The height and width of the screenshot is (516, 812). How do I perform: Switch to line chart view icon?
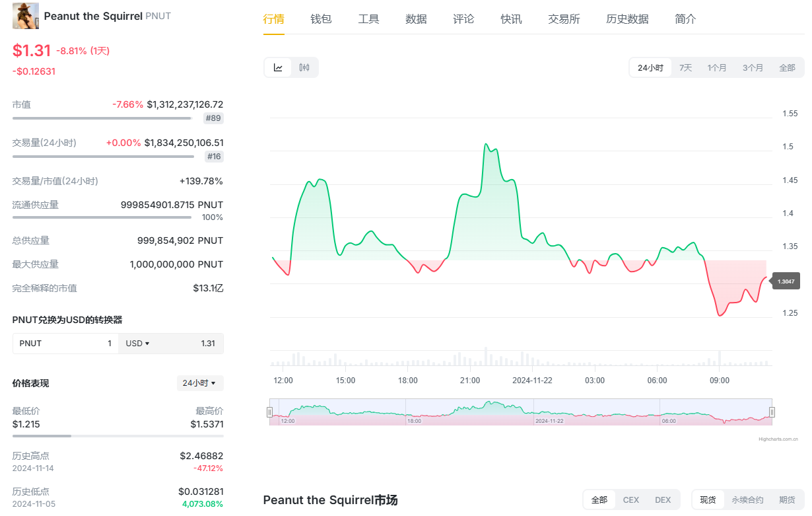click(x=278, y=67)
